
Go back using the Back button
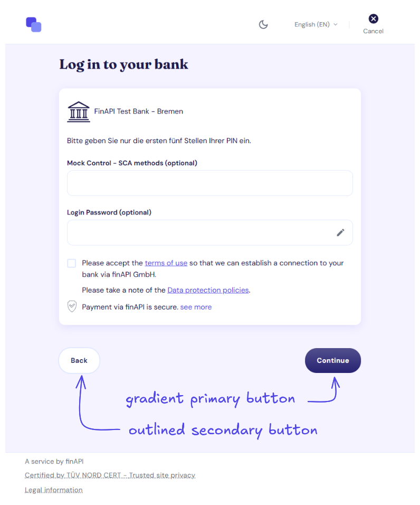coord(79,360)
